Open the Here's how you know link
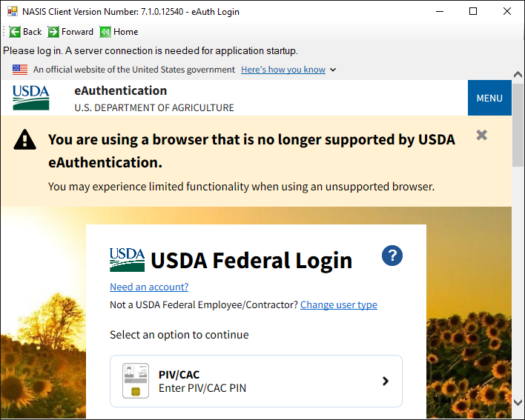 tap(283, 70)
